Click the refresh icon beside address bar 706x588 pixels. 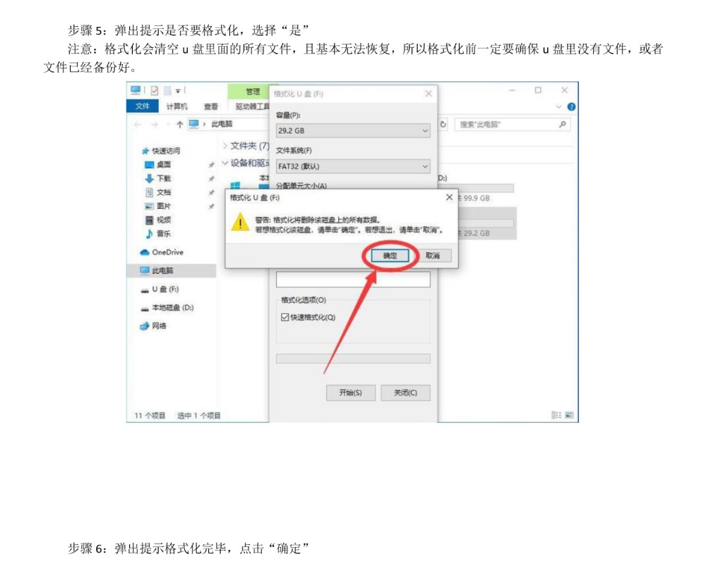pyautogui.click(x=443, y=124)
